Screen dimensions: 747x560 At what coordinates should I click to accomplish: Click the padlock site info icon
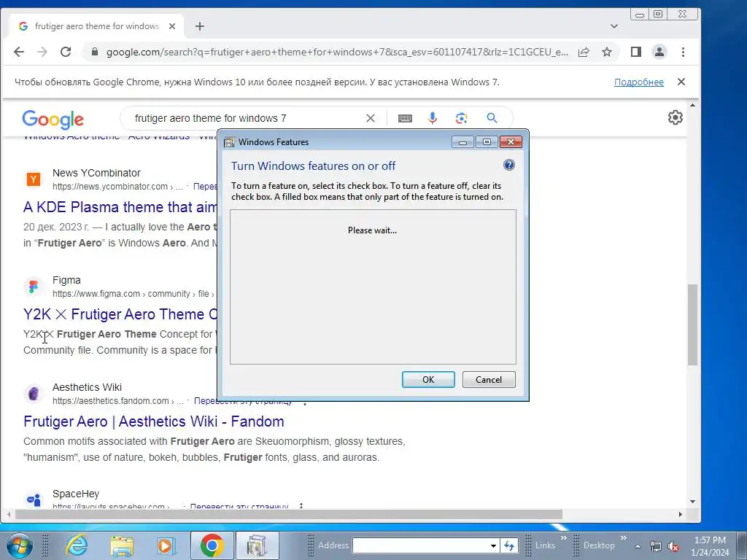(94, 52)
